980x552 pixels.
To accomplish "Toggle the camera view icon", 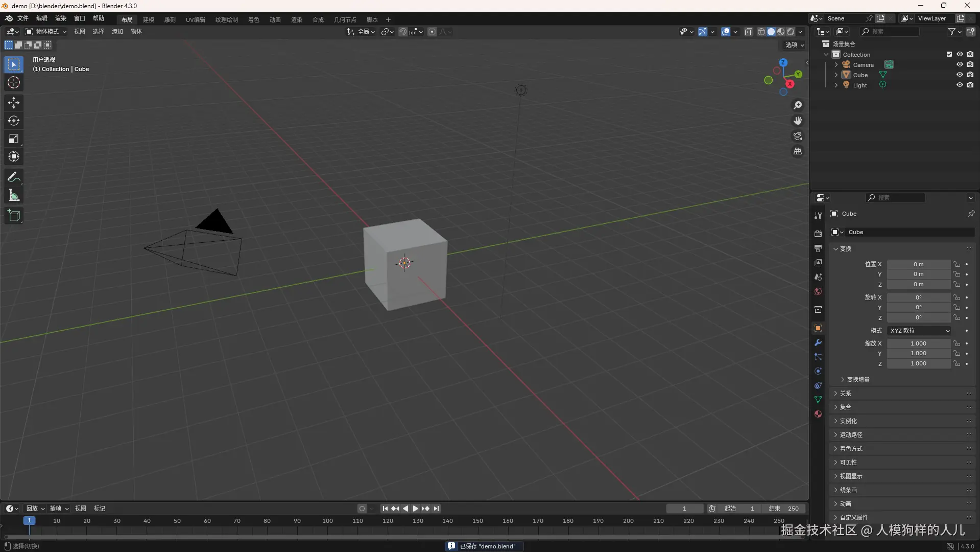I will tap(798, 136).
